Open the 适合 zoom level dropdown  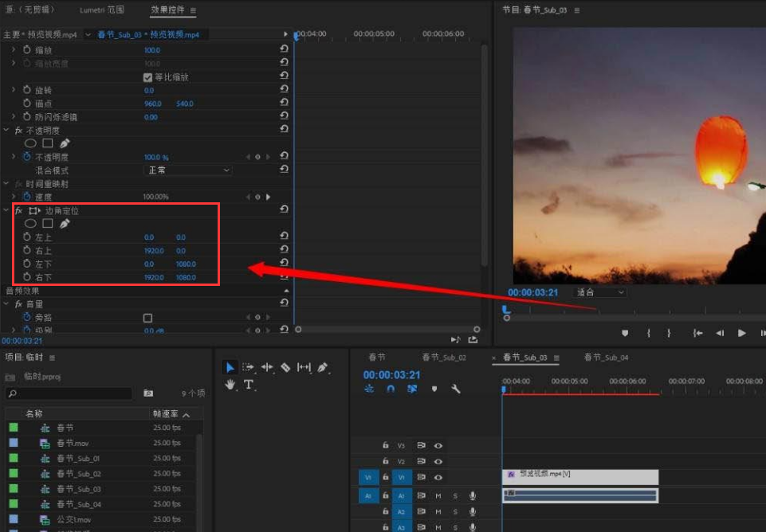(x=599, y=292)
